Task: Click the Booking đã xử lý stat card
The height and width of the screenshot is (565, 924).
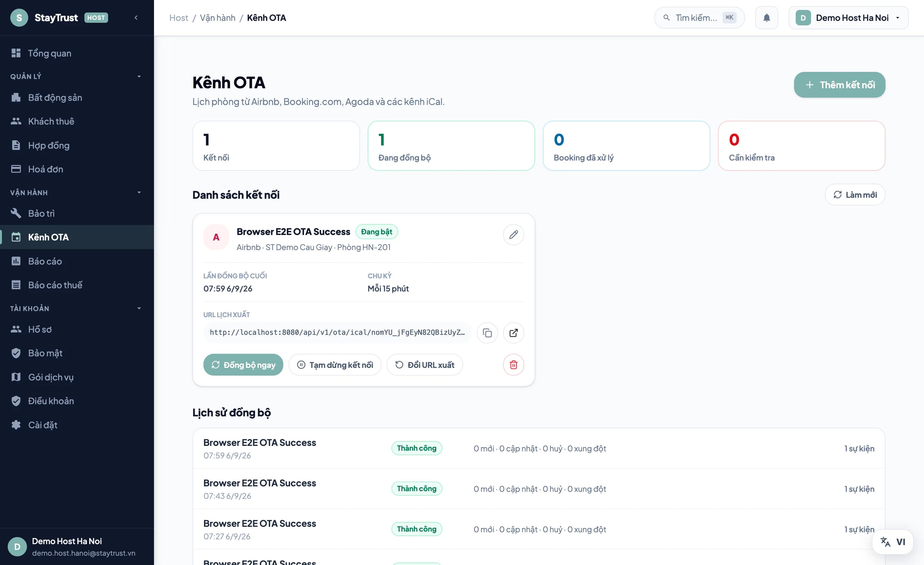Action: coord(626,145)
